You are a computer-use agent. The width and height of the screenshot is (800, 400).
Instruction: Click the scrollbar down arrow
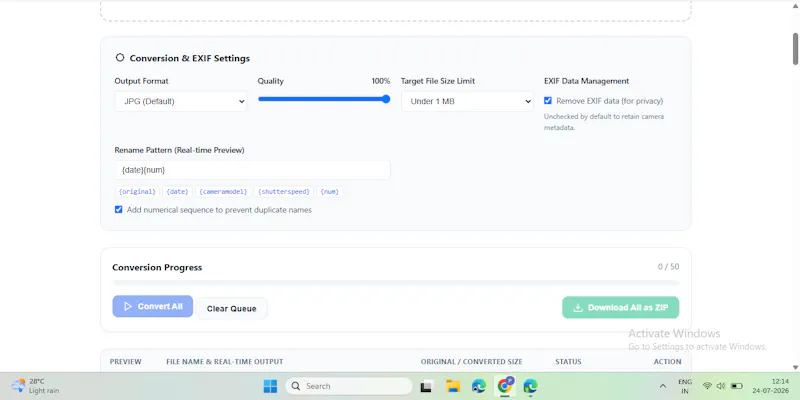pos(795,367)
